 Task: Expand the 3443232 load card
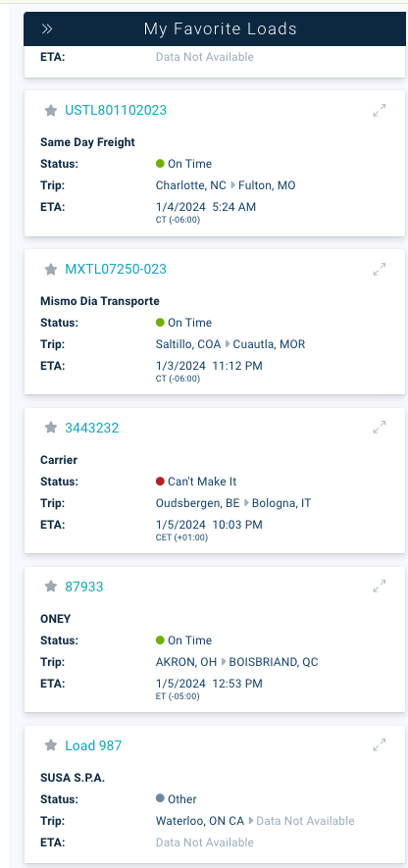point(380,427)
